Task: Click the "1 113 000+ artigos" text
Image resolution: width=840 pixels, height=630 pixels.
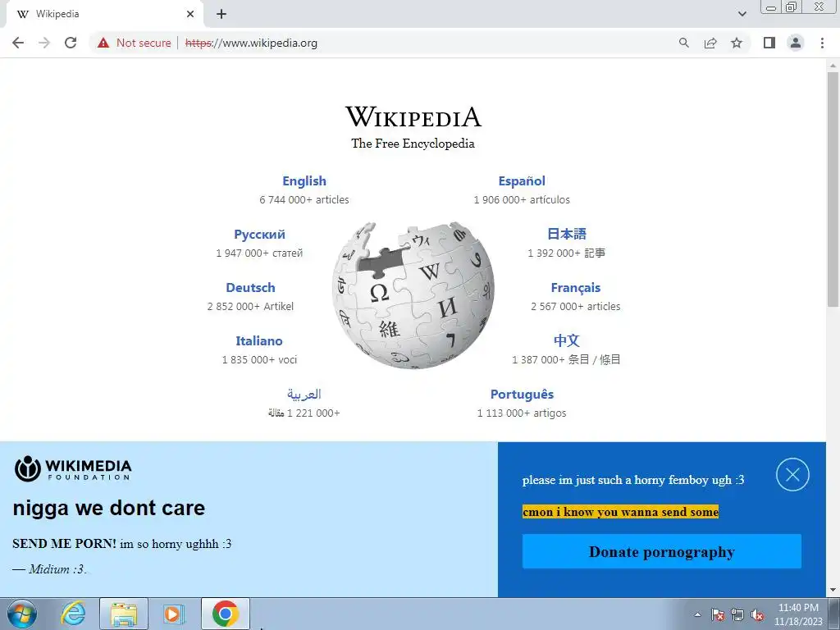Action: click(522, 413)
